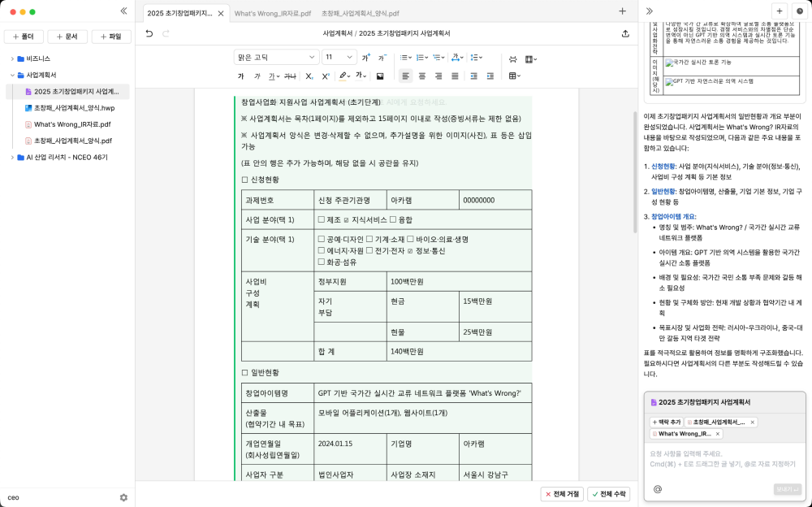
Task: Apply strikethrough formatting
Action: click(x=291, y=76)
